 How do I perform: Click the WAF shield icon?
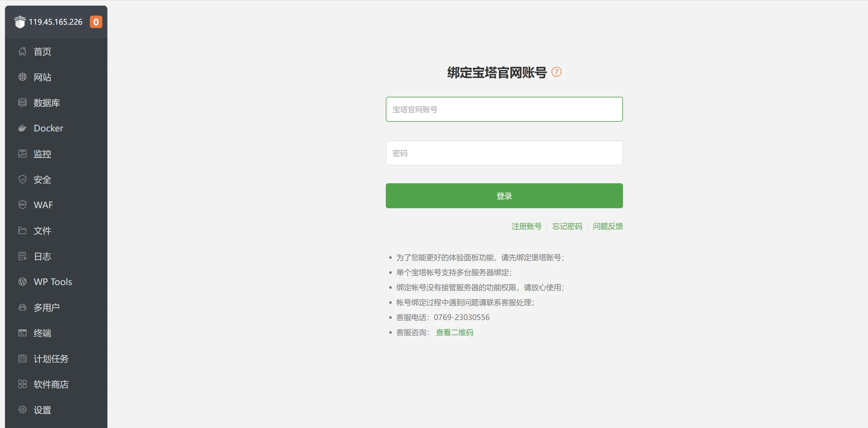(22, 205)
